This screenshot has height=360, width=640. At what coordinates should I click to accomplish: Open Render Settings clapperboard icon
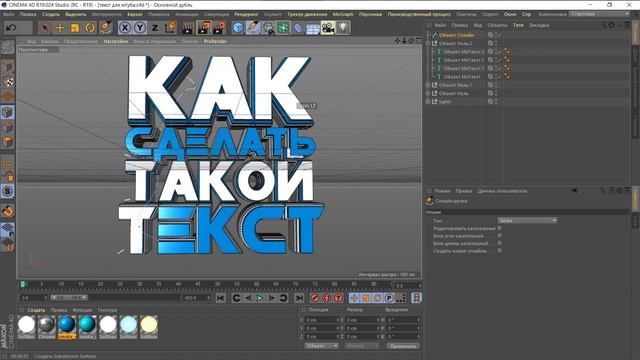pyautogui.click(x=219, y=28)
